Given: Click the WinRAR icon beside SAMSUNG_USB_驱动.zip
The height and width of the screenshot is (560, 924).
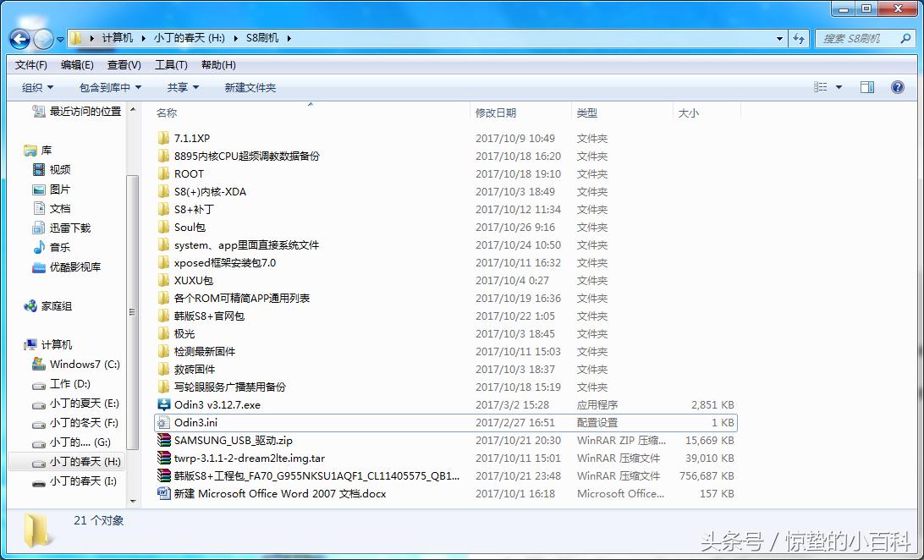Looking at the screenshot, I should coord(164,440).
